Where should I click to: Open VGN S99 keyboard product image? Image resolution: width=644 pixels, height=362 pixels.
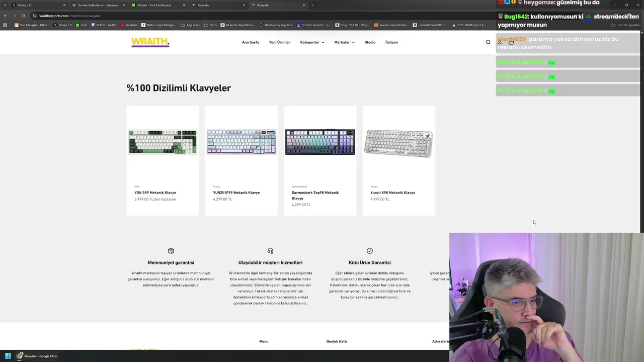[x=163, y=142]
